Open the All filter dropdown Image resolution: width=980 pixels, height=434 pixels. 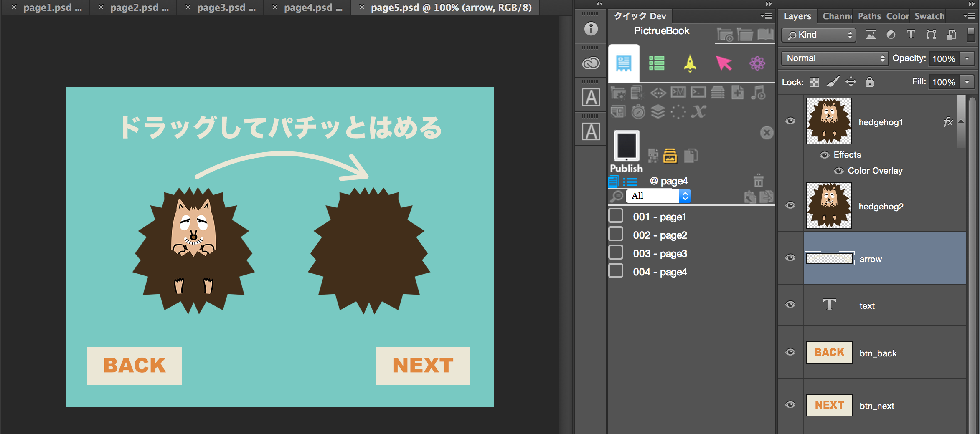tap(658, 196)
